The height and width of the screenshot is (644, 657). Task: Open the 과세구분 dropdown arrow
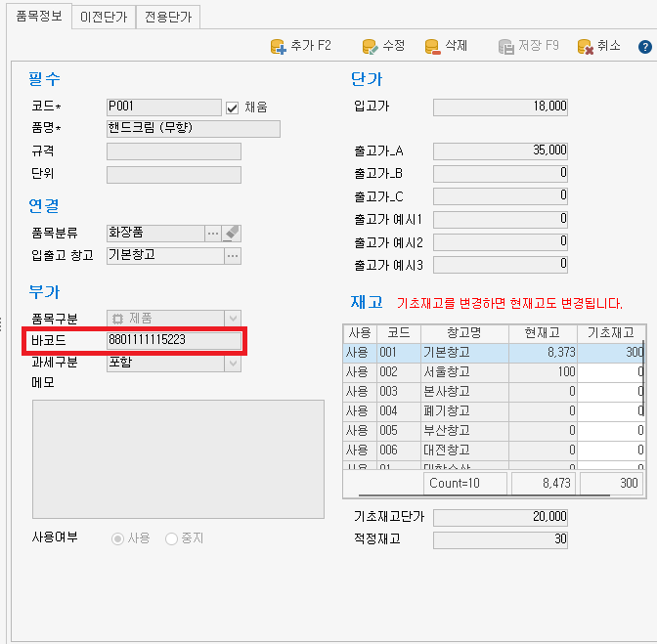232,363
